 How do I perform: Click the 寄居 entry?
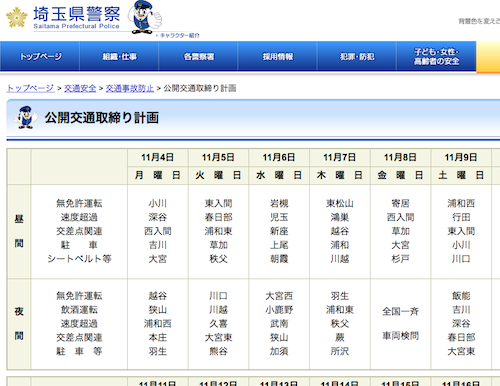point(400,203)
